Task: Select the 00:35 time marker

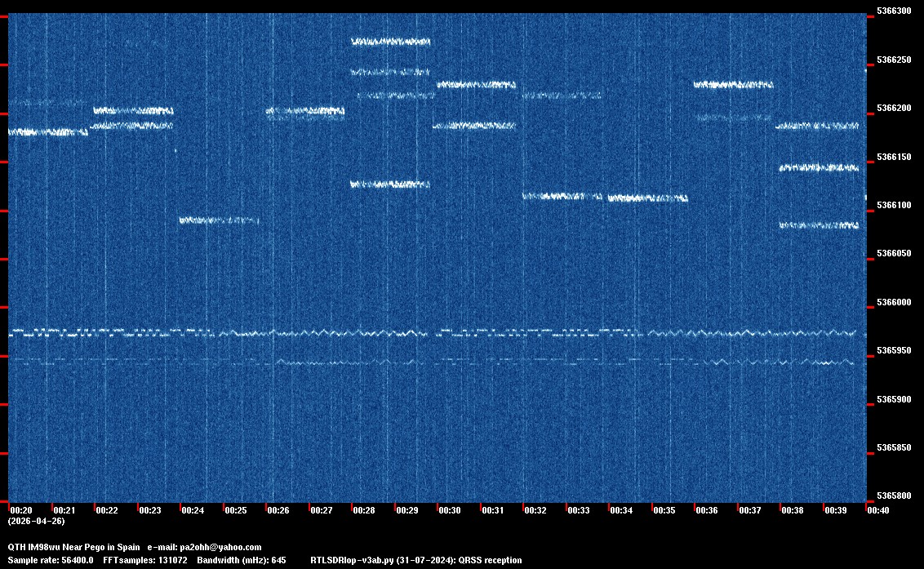Action: coord(664,510)
